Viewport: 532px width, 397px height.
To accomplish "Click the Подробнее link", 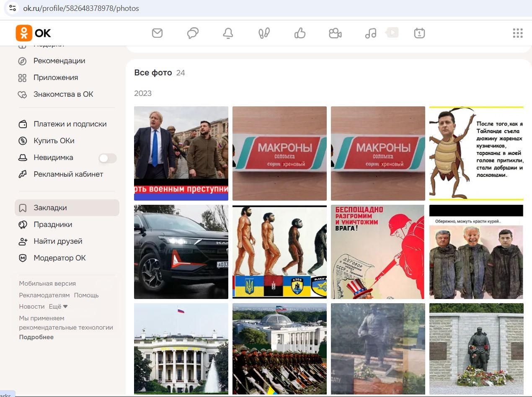I will [36, 337].
